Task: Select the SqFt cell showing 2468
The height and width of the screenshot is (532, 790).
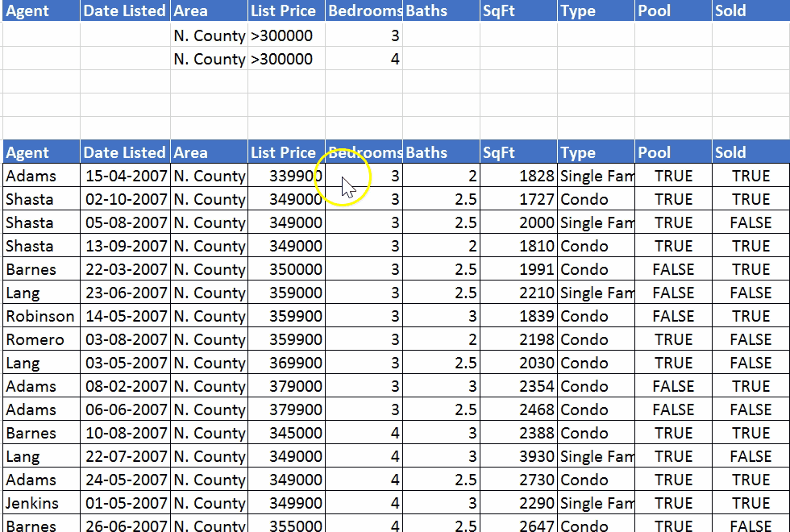Action: [518, 409]
